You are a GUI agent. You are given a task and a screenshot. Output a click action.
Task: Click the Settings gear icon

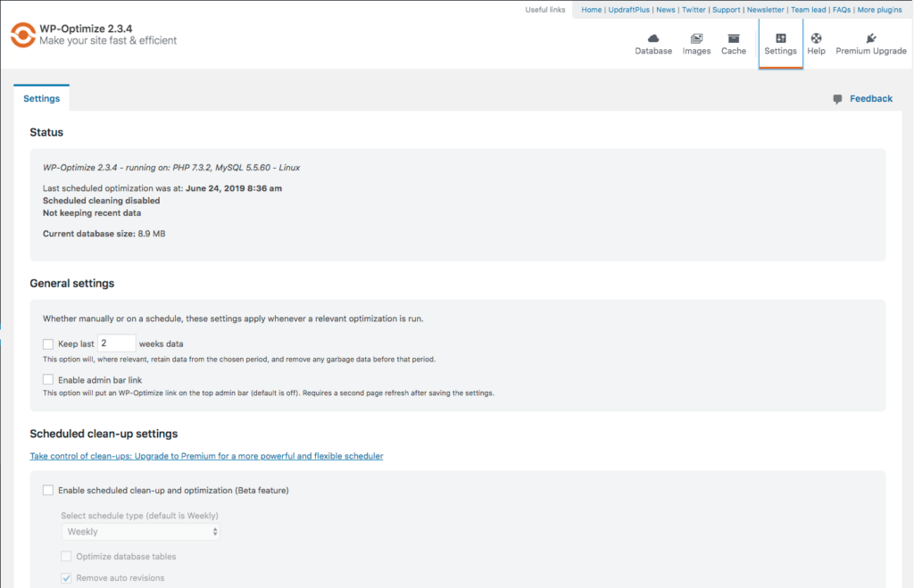coord(780,43)
